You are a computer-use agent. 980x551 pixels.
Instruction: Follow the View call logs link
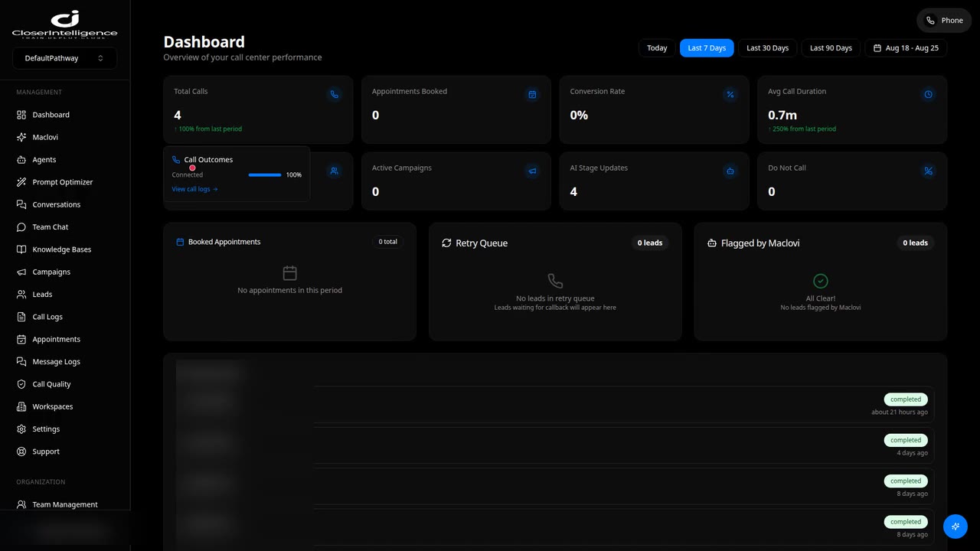point(194,189)
